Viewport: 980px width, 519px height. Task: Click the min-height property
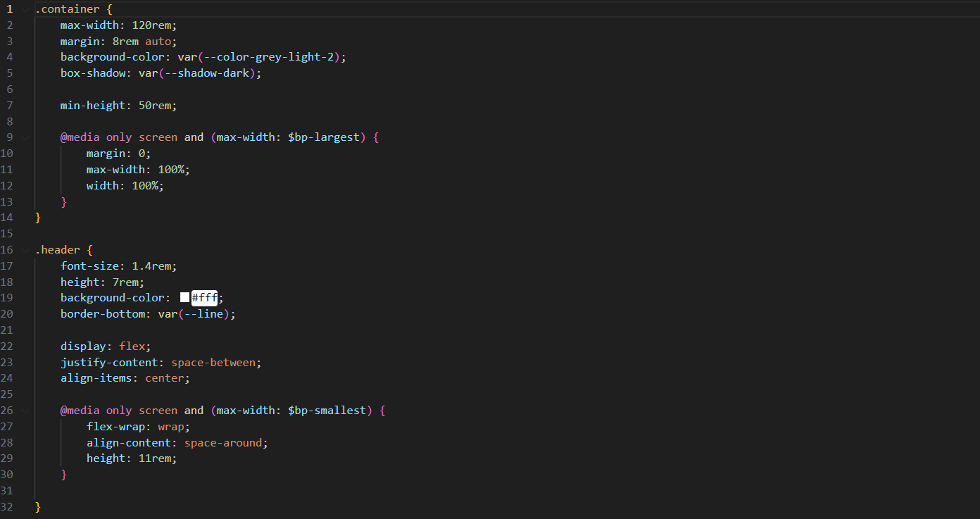click(x=93, y=106)
